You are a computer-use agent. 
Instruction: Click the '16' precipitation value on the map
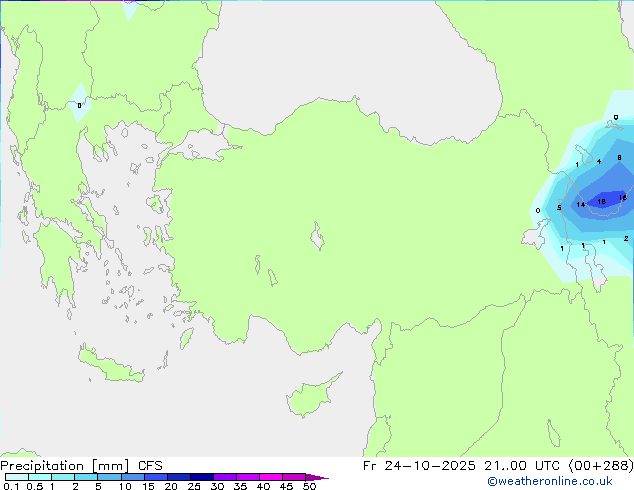(x=623, y=198)
